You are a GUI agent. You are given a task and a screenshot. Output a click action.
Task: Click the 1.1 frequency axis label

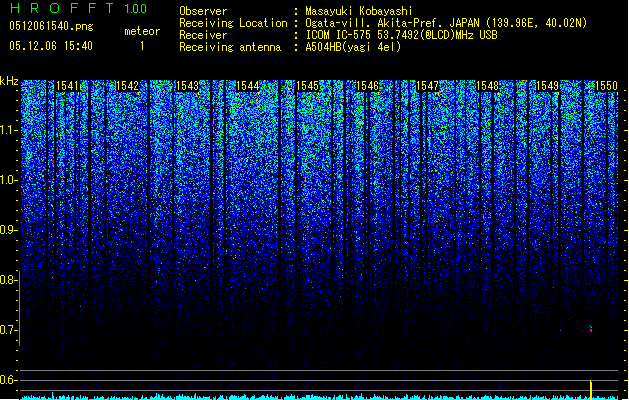click(x=9, y=130)
